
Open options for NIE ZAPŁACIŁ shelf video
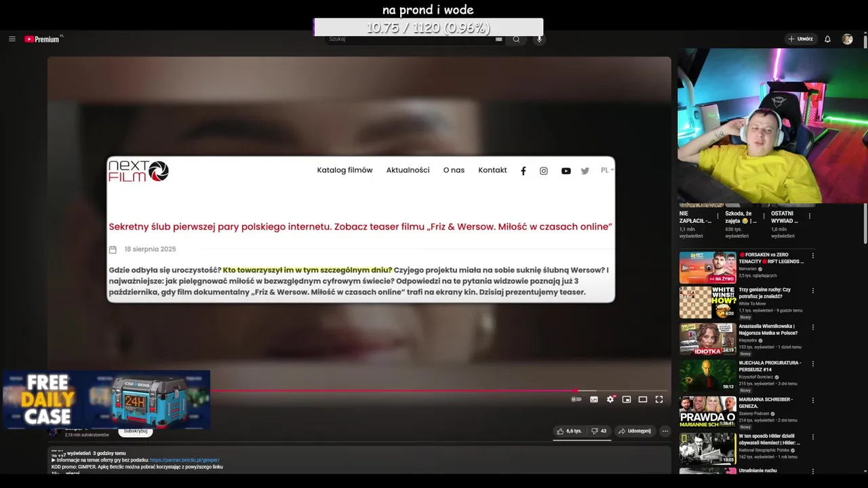click(717, 216)
